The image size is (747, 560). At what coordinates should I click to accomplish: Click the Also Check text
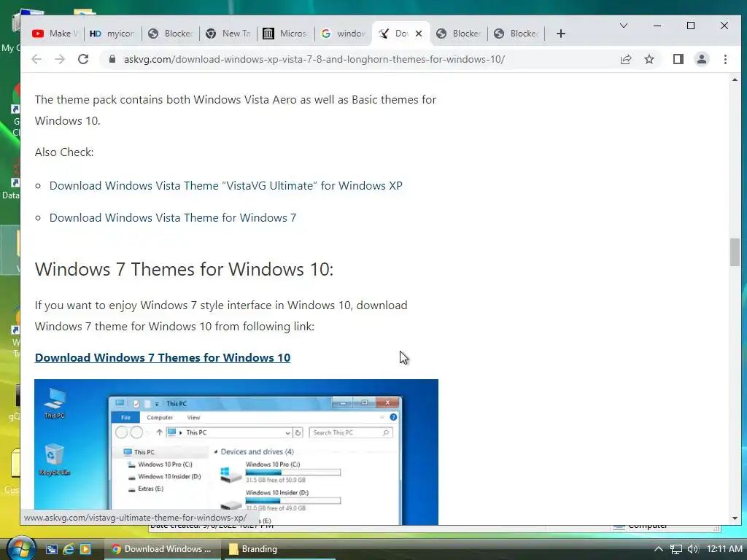click(x=64, y=152)
